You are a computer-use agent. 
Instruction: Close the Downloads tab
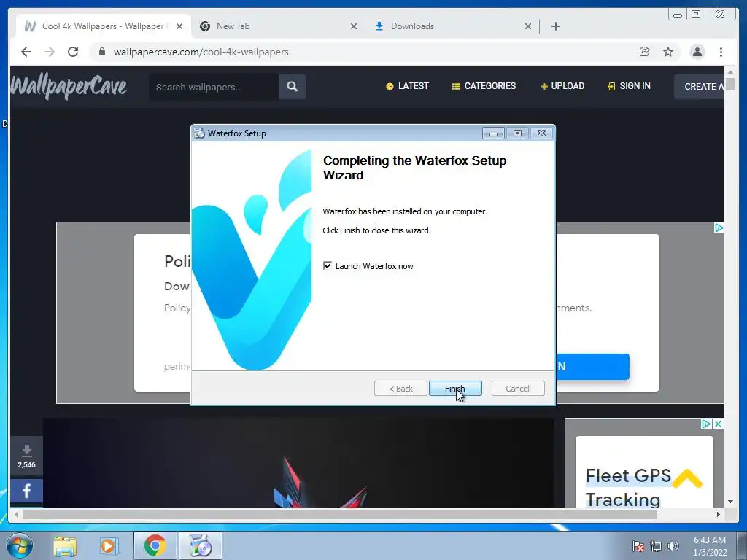pos(528,26)
